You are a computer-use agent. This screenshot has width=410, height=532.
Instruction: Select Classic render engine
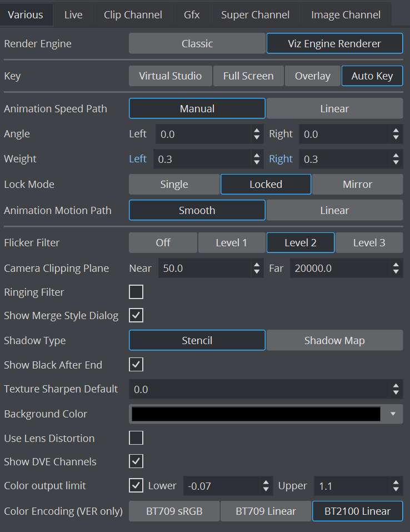[x=197, y=44]
